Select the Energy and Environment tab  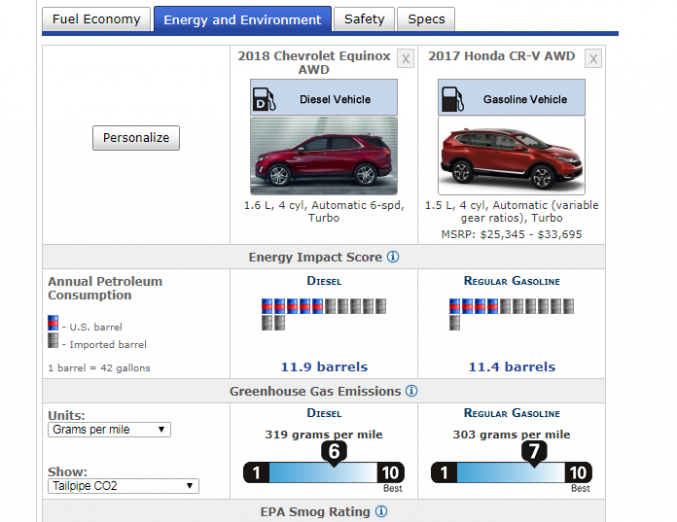click(243, 19)
